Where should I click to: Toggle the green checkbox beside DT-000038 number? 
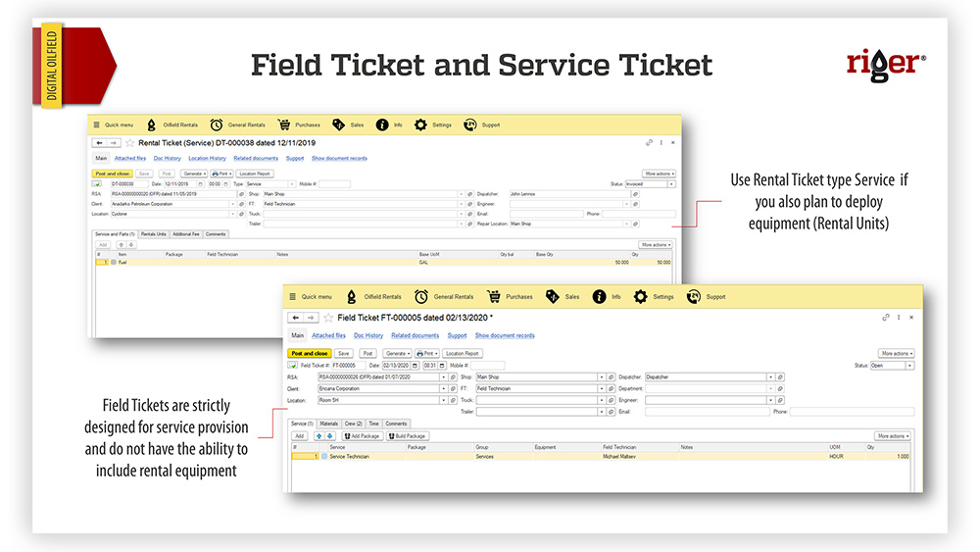tap(98, 183)
